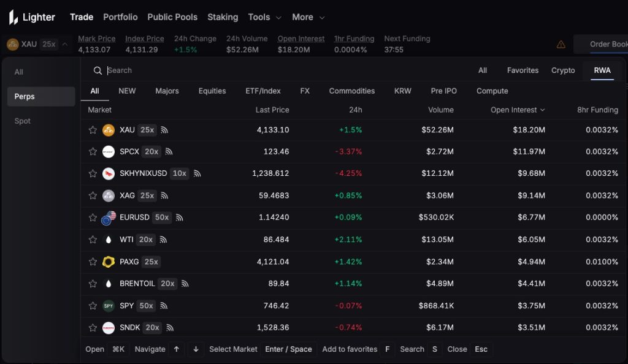This screenshot has height=364, width=628.
Task: Click the feed icon next to XAU 25x
Action: pos(164,130)
